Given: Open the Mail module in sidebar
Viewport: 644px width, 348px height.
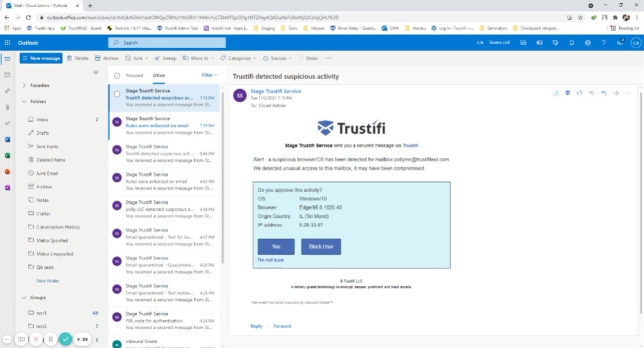Looking at the screenshot, I should click(x=7, y=59).
